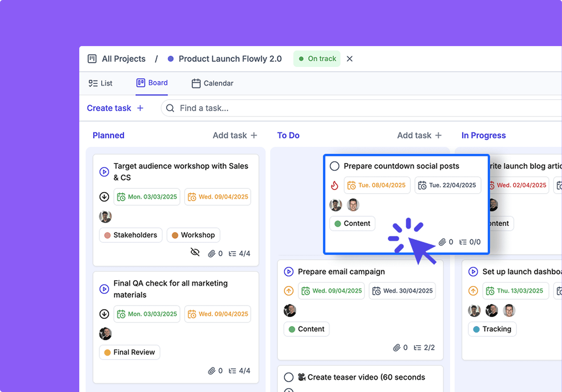
Task: Click Content tag on Prepare email campaign card
Action: [x=307, y=329]
